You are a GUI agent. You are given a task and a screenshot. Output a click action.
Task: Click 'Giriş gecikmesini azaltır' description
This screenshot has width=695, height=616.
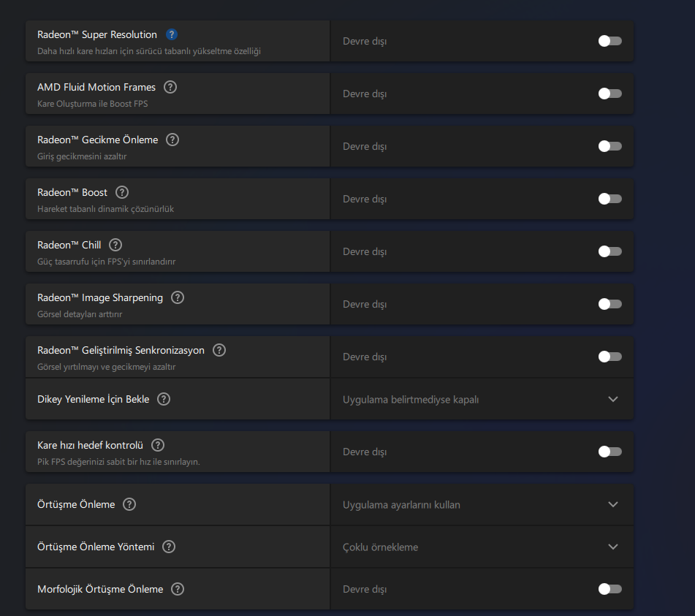[82, 156]
